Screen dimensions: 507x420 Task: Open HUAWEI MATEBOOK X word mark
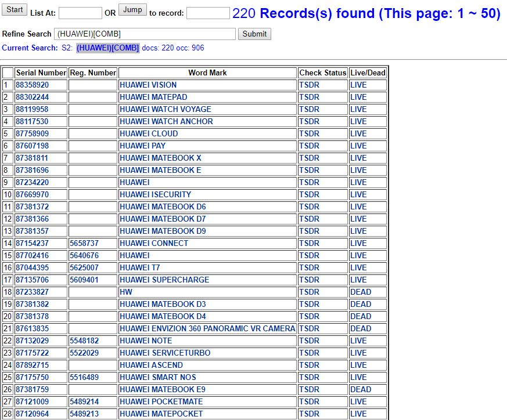coord(160,158)
